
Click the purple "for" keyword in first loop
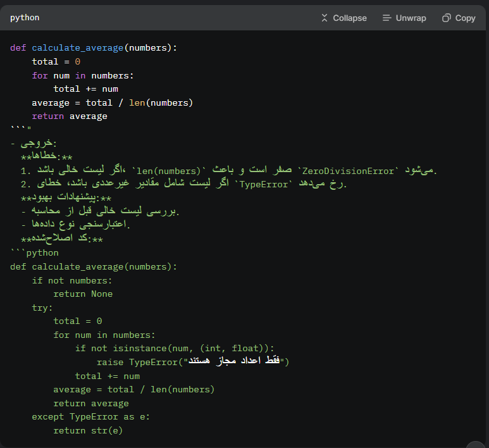click(40, 75)
